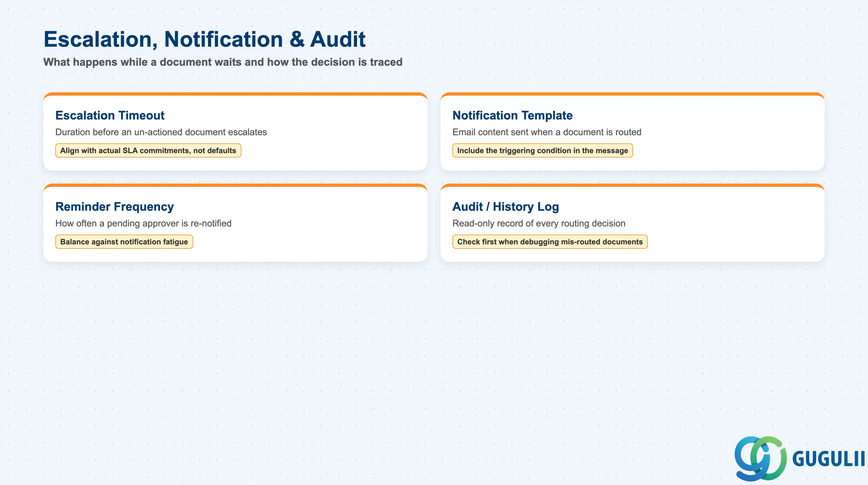Viewport: 868px width, 485px height.
Task: Click the GUGULII brand wordmark text
Action: click(x=829, y=459)
